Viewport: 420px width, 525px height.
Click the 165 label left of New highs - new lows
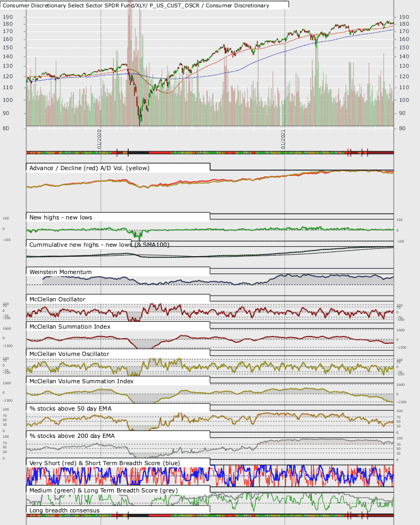[6, 218]
